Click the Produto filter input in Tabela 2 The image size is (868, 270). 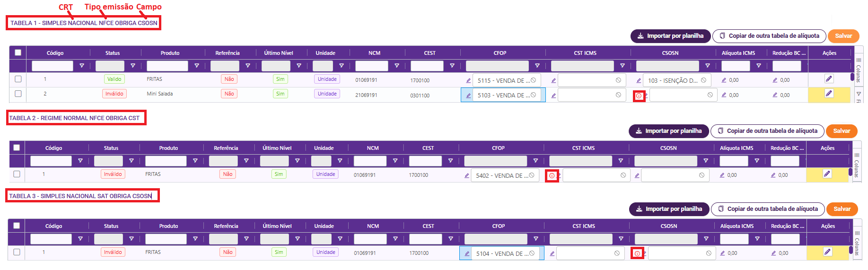pyautogui.click(x=166, y=161)
